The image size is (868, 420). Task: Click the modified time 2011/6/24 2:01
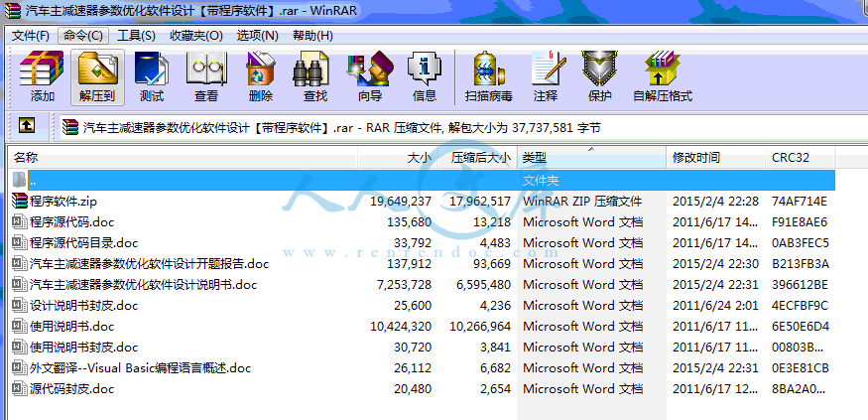tap(716, 306)
